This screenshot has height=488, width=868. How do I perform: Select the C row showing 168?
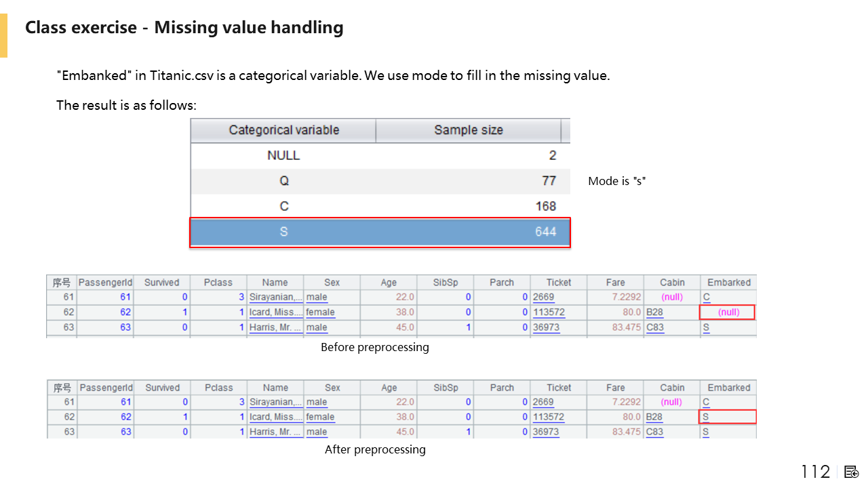[380, 206]
